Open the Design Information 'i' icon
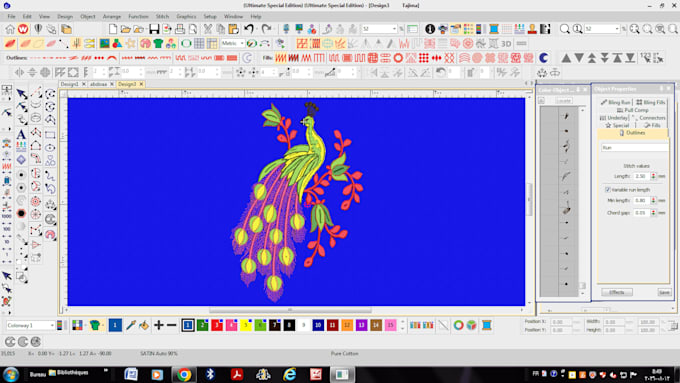Image resolution: width=680 pixels, height=383 pixels. point(430,29)
